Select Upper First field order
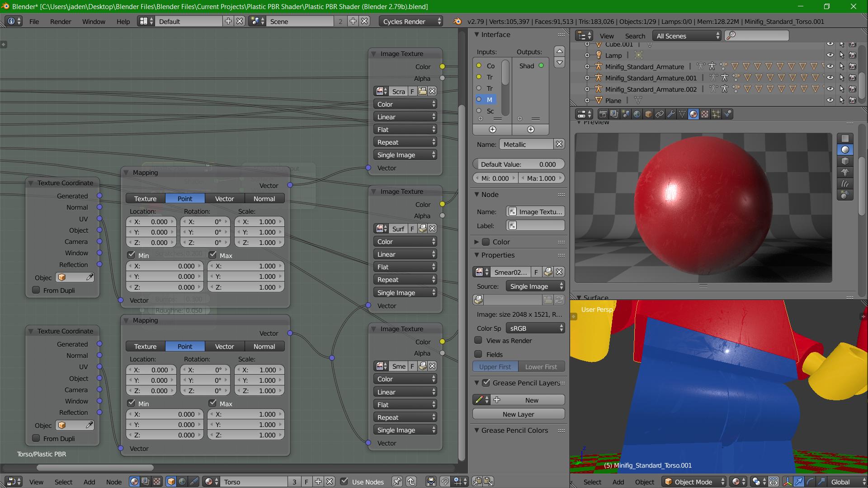 (495, 366)
